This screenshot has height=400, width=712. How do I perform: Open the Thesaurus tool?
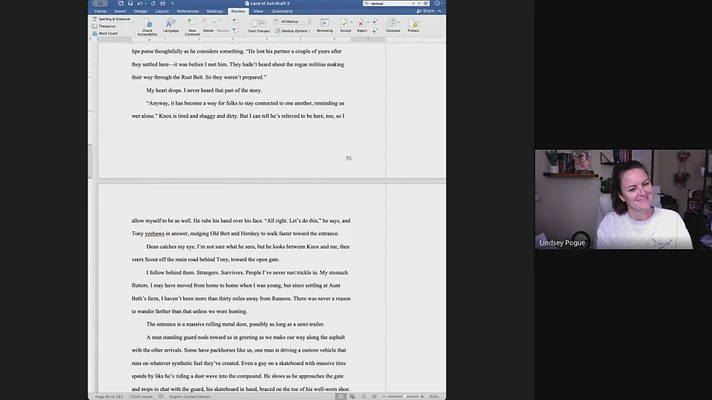[104, 26]
